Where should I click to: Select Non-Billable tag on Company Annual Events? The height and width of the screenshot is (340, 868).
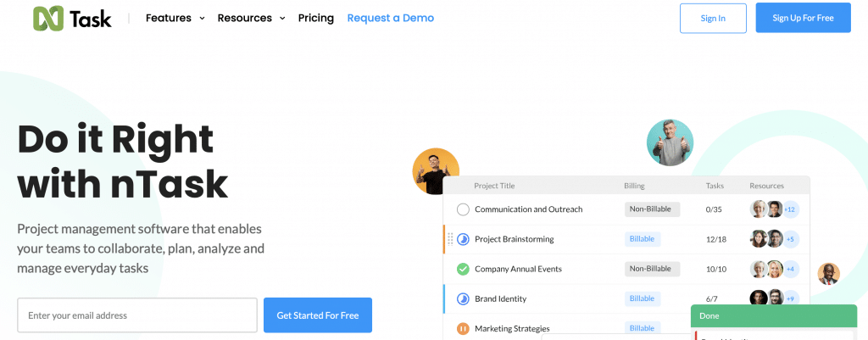[652, 269]
